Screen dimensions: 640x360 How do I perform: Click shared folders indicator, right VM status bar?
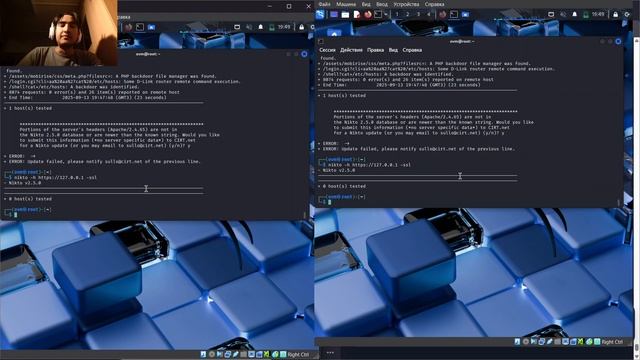[x=557, y=342]
